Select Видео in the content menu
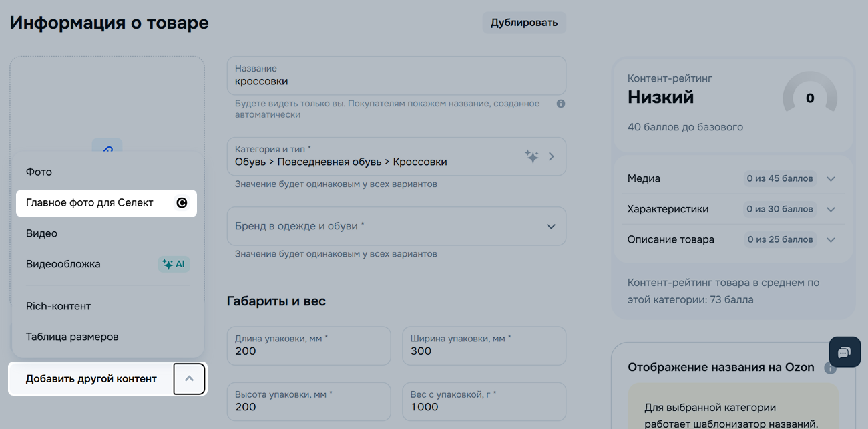868x429 pixels. click(42, 233)
